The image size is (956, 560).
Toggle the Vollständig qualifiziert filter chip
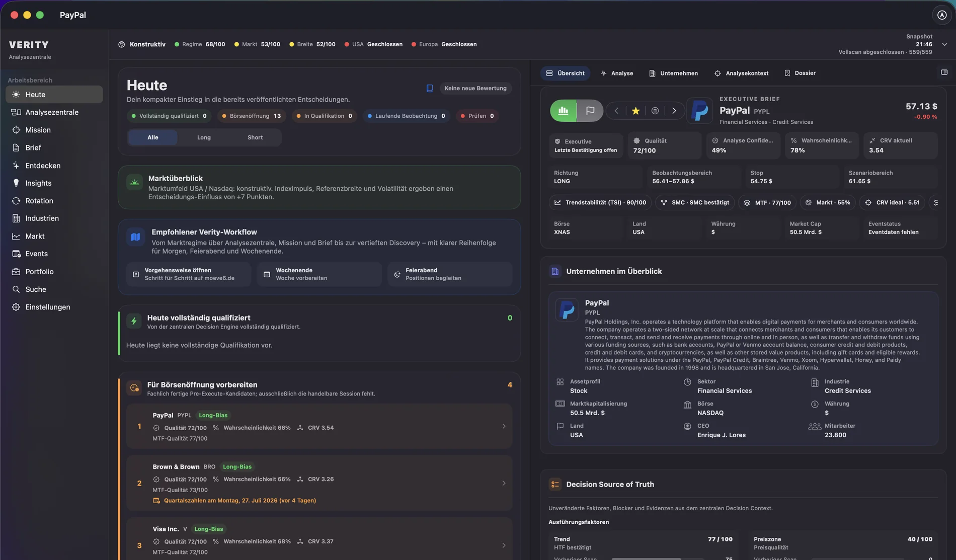click(169, 116)
